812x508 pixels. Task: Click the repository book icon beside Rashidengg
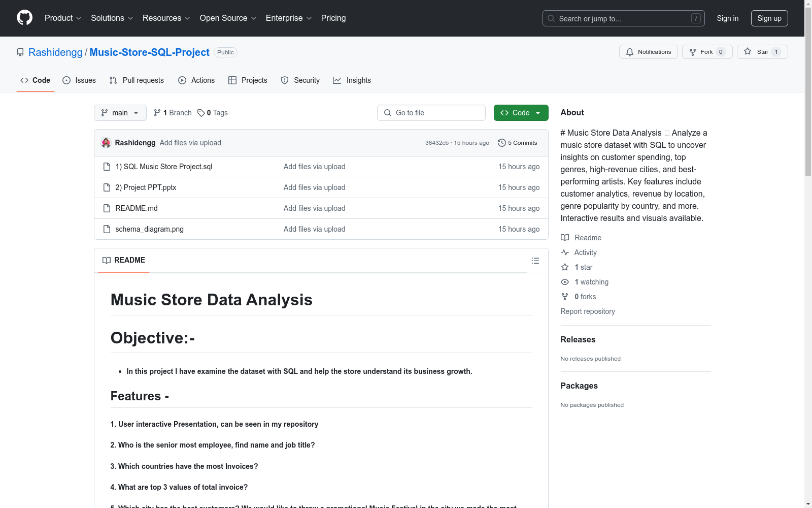point(20,52)
